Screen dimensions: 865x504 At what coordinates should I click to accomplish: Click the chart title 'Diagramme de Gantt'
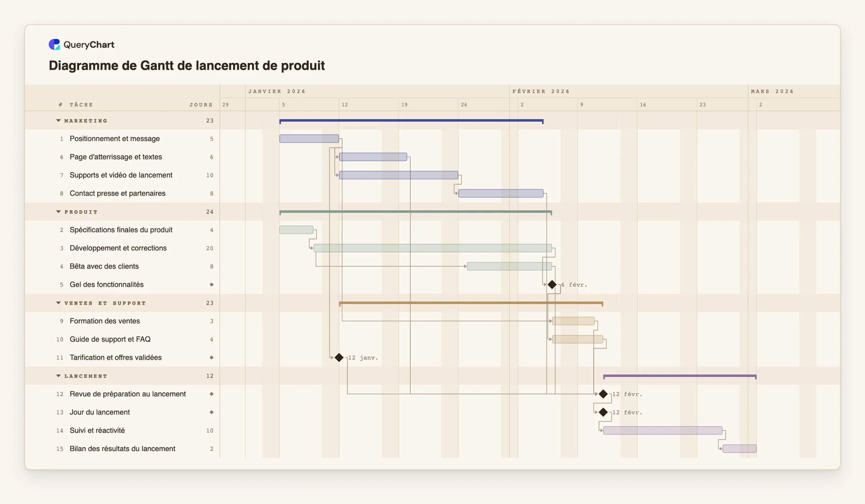pos(187,66)
